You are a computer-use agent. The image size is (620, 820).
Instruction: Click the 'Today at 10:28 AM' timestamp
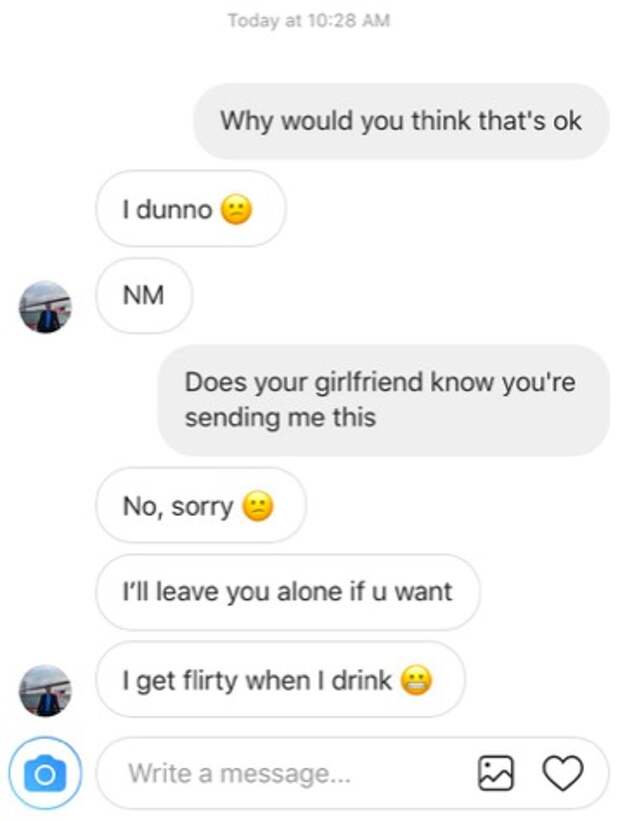coord(309,20)
